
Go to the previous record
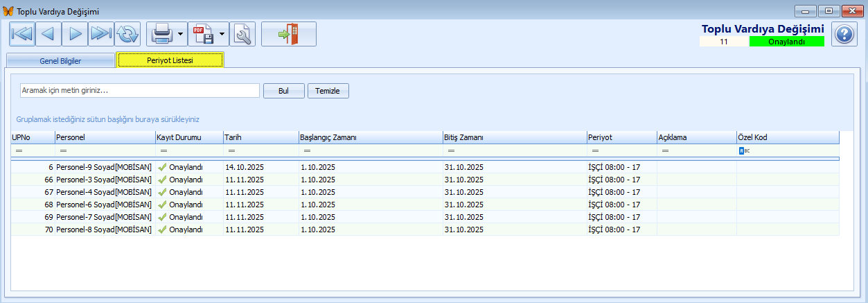(x=48, y=33)
